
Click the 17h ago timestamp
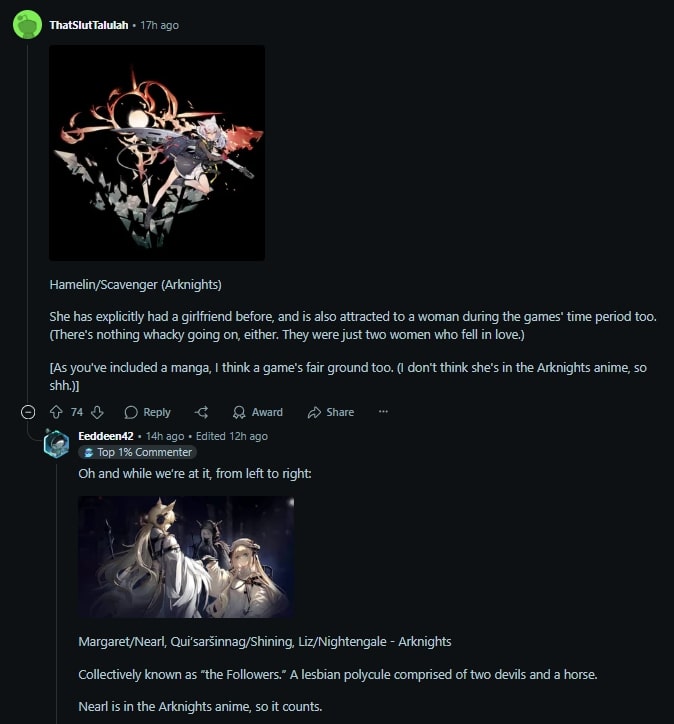tap(159, 25)
